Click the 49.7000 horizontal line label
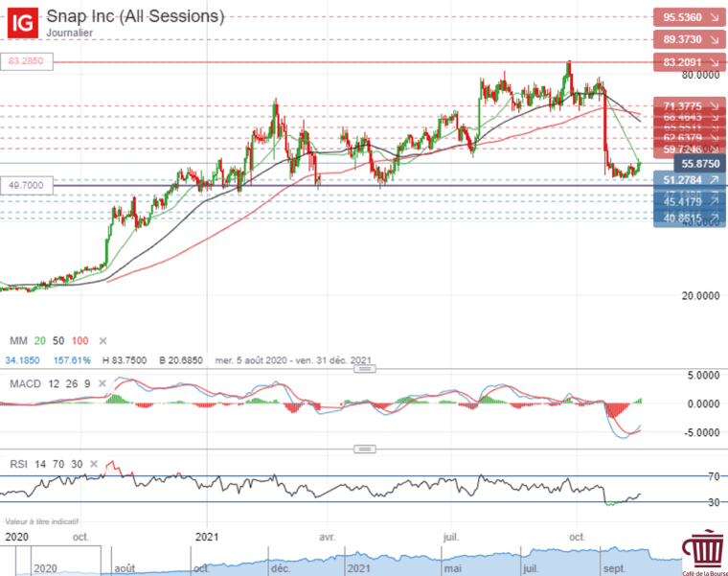728x576 pixels. [x=27, y=185]
